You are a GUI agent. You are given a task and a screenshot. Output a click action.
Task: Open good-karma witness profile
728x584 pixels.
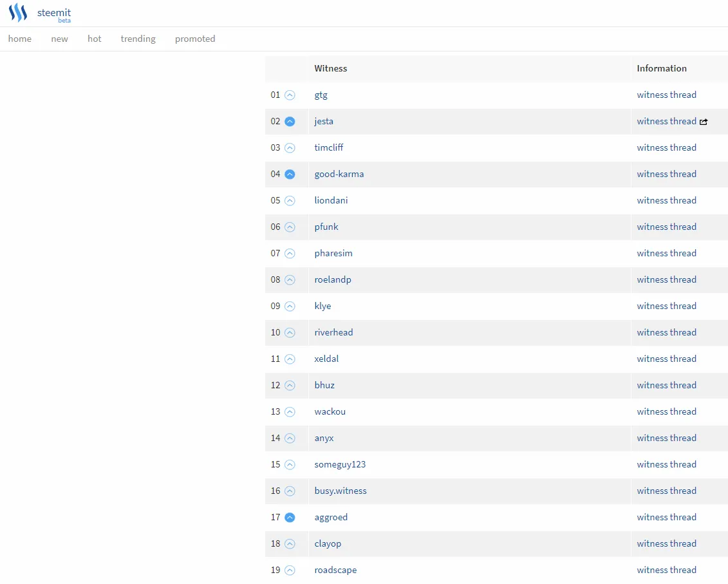pos(339,174)
